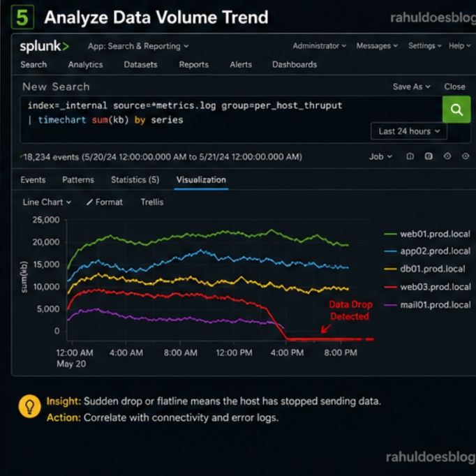Screen dimensions: 476x476
Task: Expand the Job menu
Action: [380, 156]
